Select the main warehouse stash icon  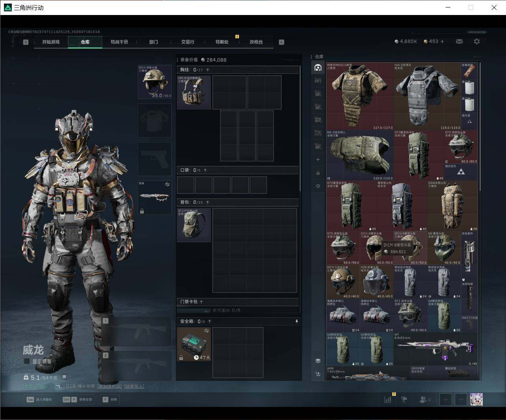pos(318,68)
